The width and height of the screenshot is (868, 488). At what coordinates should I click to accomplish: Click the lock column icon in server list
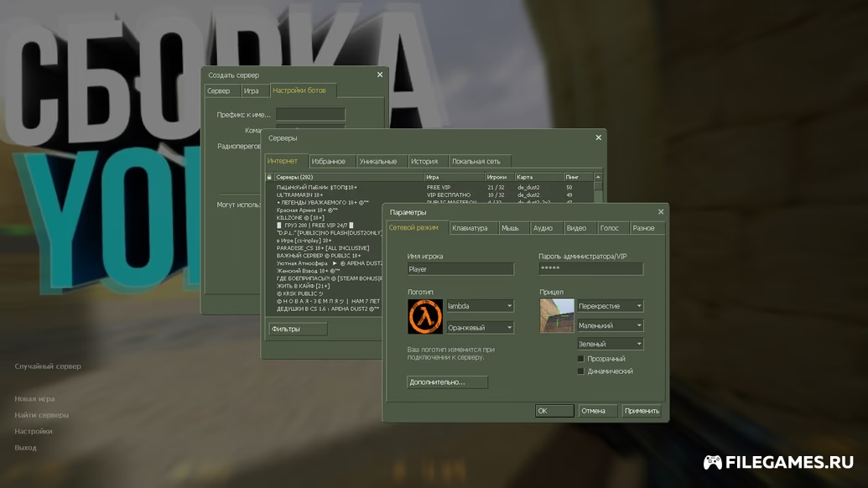click(x=269, y=177)
